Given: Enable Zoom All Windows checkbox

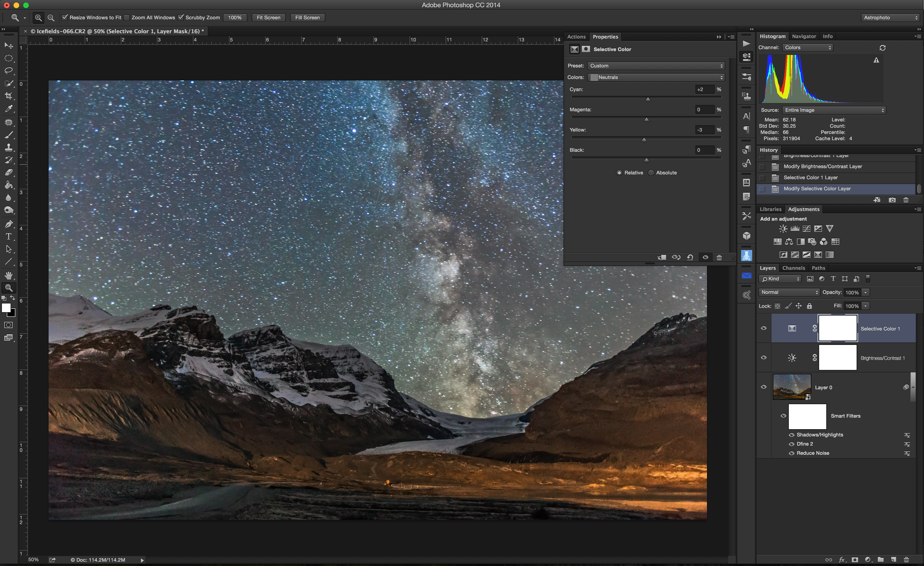Looking at the screenshot, I should [x=127, y=18].
